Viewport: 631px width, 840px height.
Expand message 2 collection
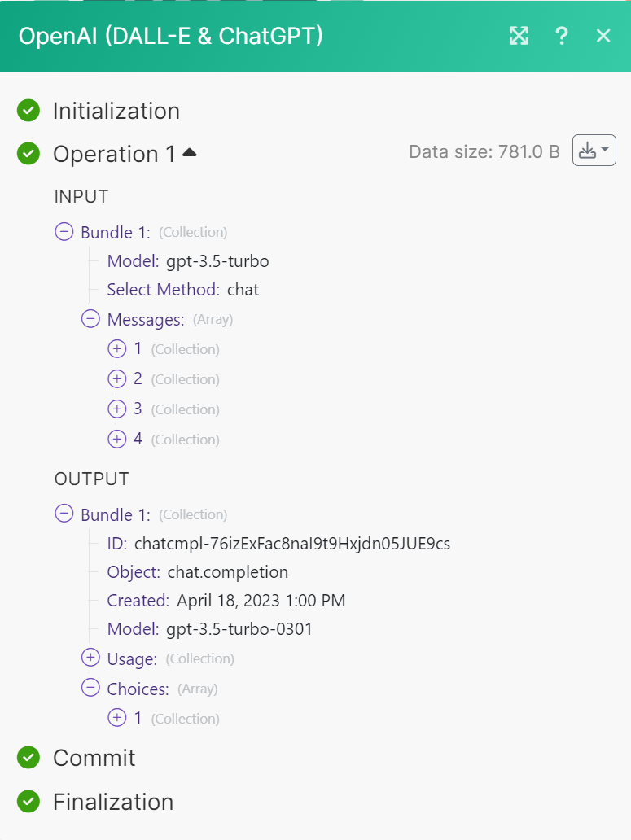point(117,378)
